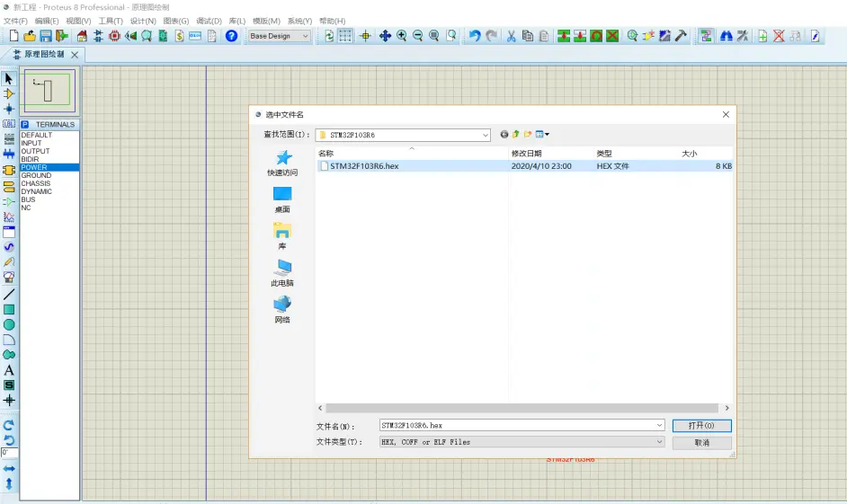847x504 pixels.
Task: Click the binoculars Search and Tag icon
Action: point(726,36)
